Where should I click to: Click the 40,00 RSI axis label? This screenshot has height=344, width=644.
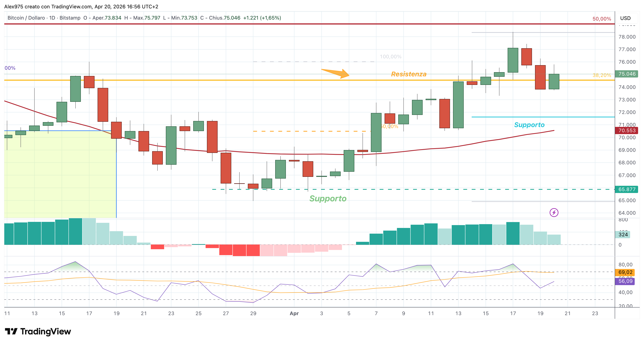(x=625, y=292)
